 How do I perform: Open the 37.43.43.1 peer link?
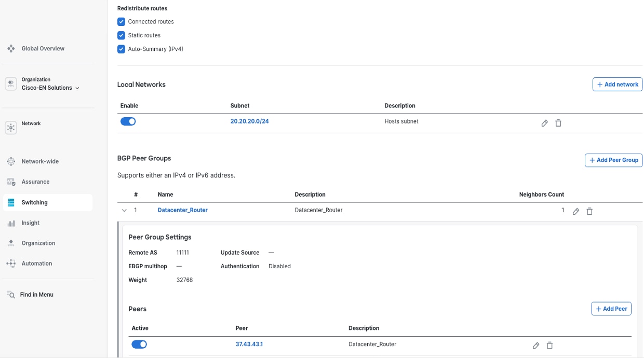pyautogui.click(x=249, y=344)
